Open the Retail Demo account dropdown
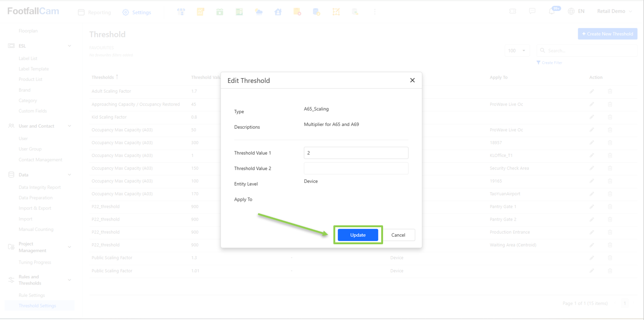The image size is (644, 320). [x=614, y=11]
